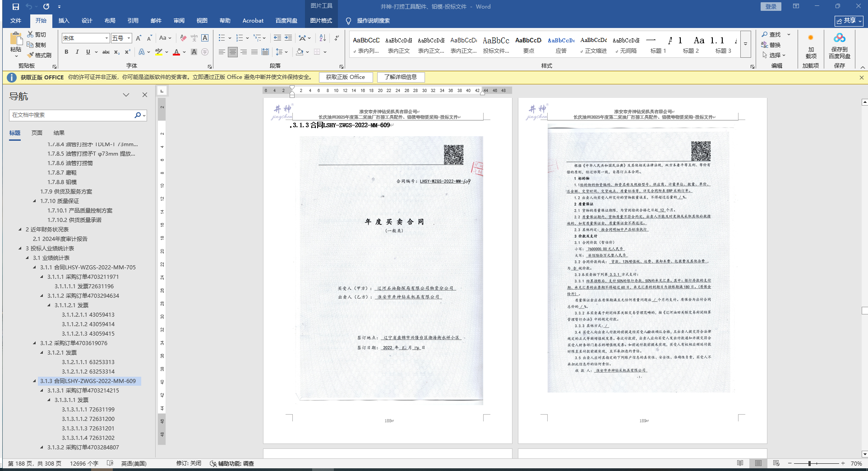868x471 pixels.
Task: Toggle Bold formatting
Action: [66, 52]
